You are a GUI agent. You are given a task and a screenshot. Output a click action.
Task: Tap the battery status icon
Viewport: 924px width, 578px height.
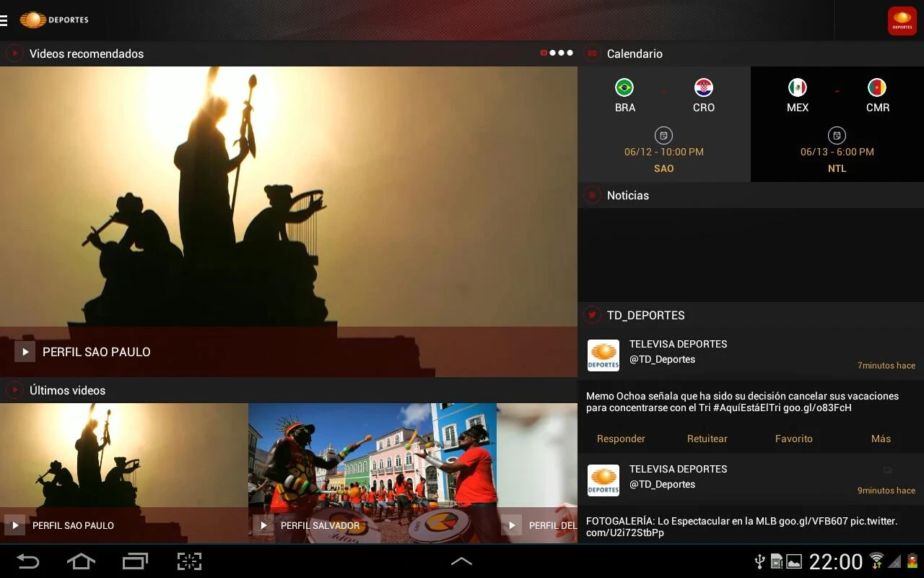[912, 561]
